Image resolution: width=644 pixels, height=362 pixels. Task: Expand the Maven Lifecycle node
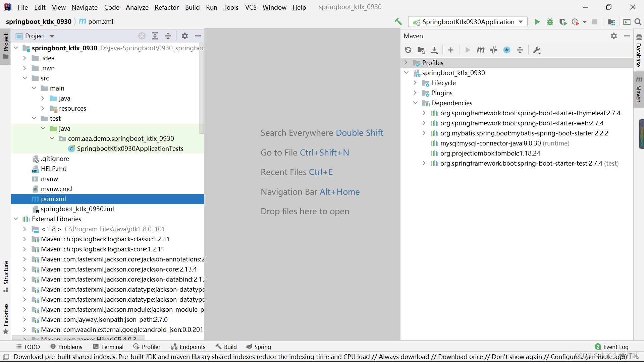(x=415, y=83)
